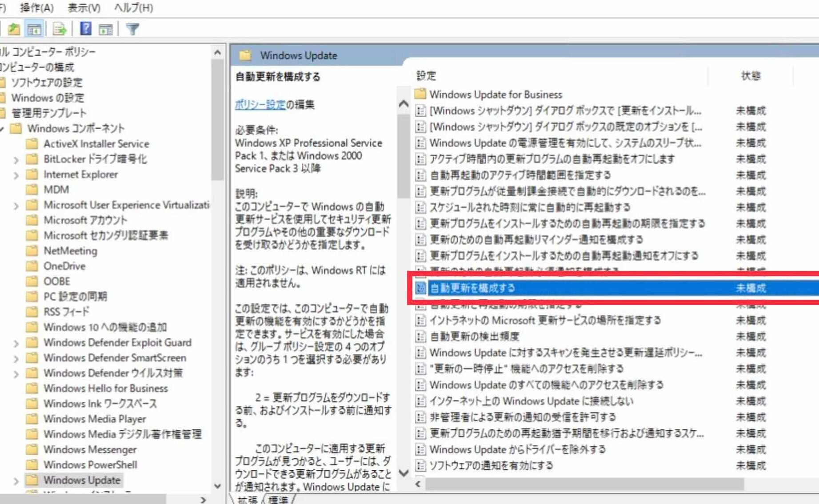Click the tree pane scroll up arrow
This screenshot has width=819, height=504.
217,52
